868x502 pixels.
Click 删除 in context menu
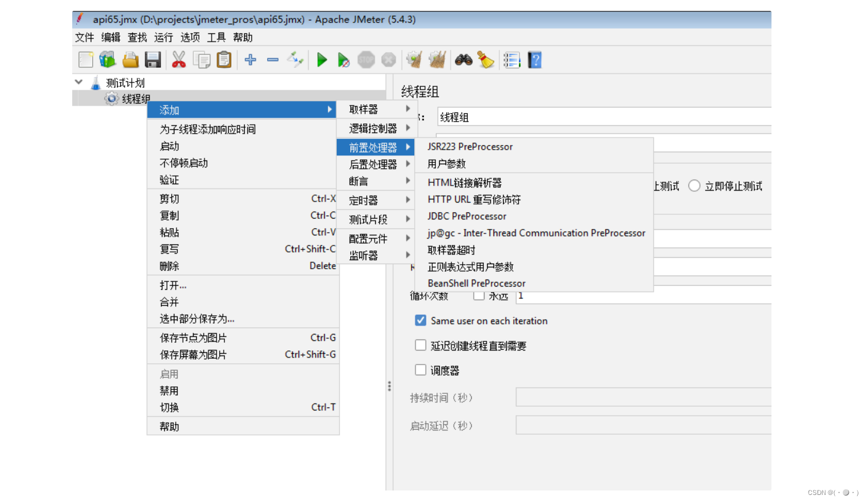click(x=243, y=266)
